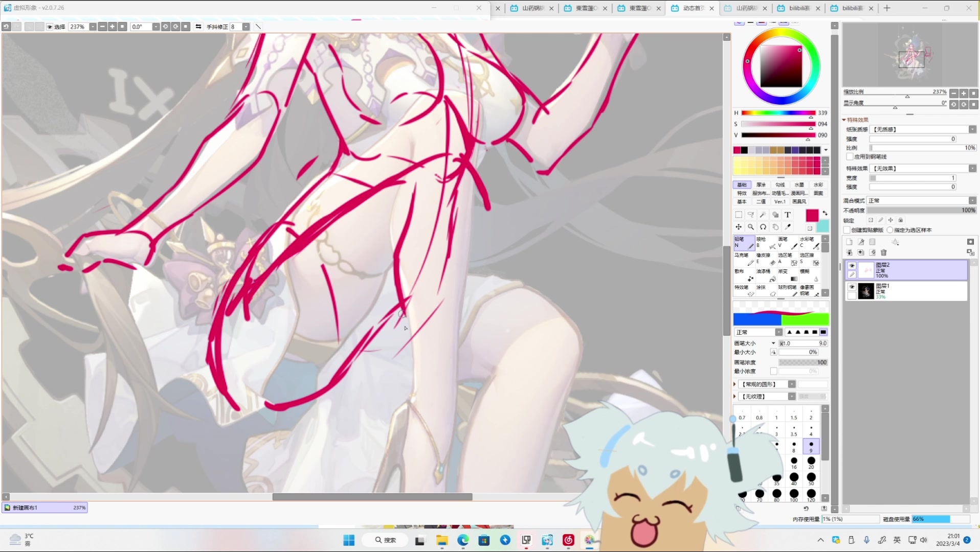Enable 应用到钢笔线 checkbox
The image size is (980, 552).
click(x=850, y=157)
